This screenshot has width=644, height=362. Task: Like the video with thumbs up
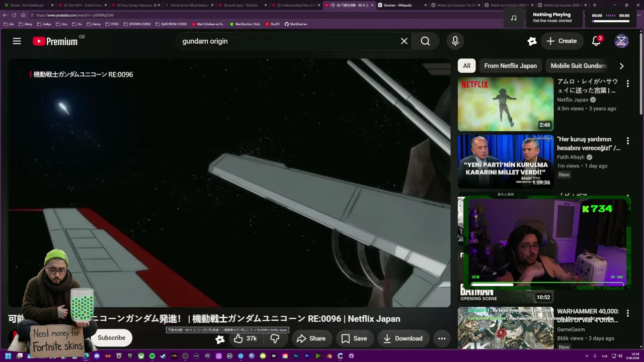tap(246, 338)
